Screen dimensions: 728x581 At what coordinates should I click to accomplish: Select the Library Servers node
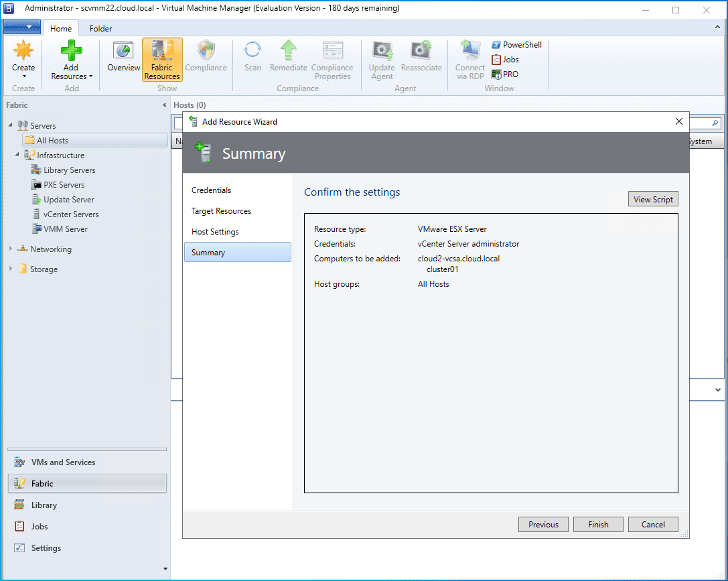[x=69, y=170]
